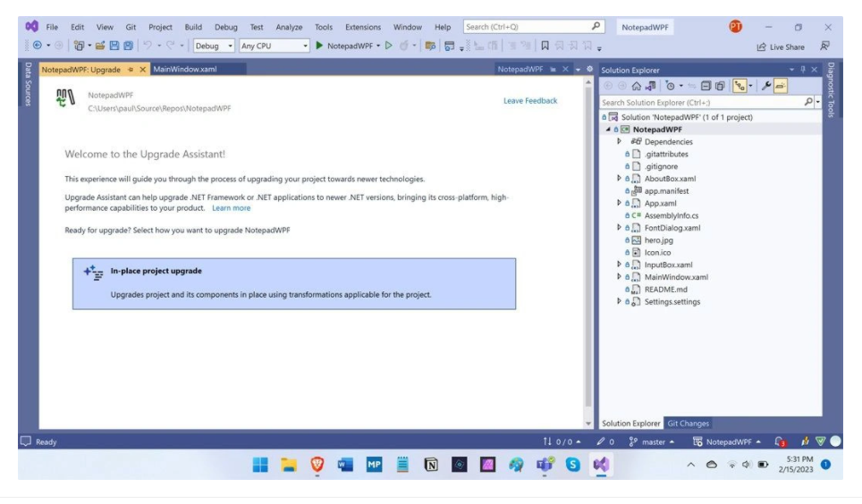
Task: Click the main Search (Ctrl+Q) box
Action: pyautogui.click(x=534, y=27)
